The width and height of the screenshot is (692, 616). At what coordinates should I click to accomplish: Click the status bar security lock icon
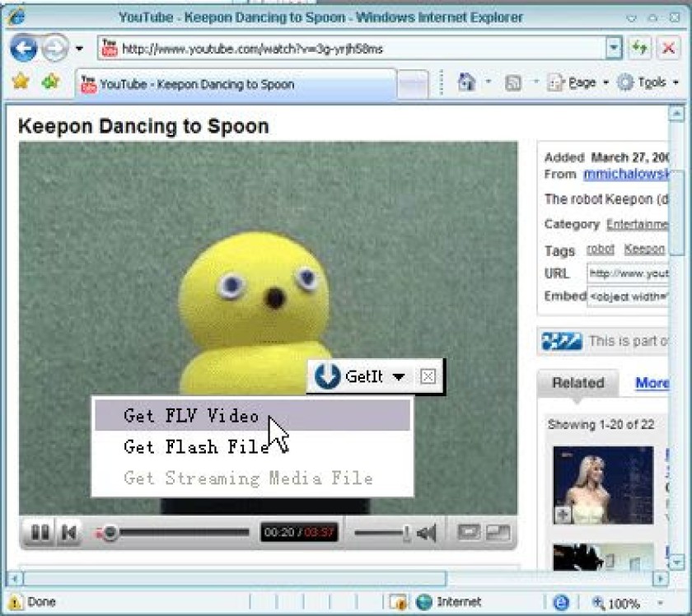click(399, 602)
